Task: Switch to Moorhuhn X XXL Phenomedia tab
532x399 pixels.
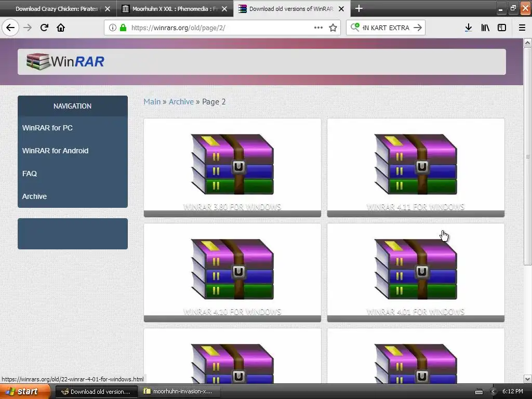Action: [x=175, y=9]
